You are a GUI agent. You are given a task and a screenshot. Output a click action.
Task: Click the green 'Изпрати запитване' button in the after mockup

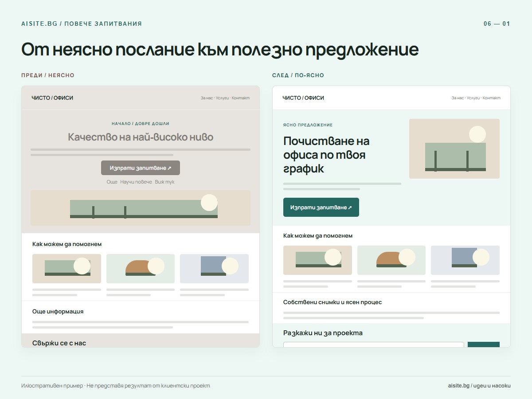click(x=321, y=207)
